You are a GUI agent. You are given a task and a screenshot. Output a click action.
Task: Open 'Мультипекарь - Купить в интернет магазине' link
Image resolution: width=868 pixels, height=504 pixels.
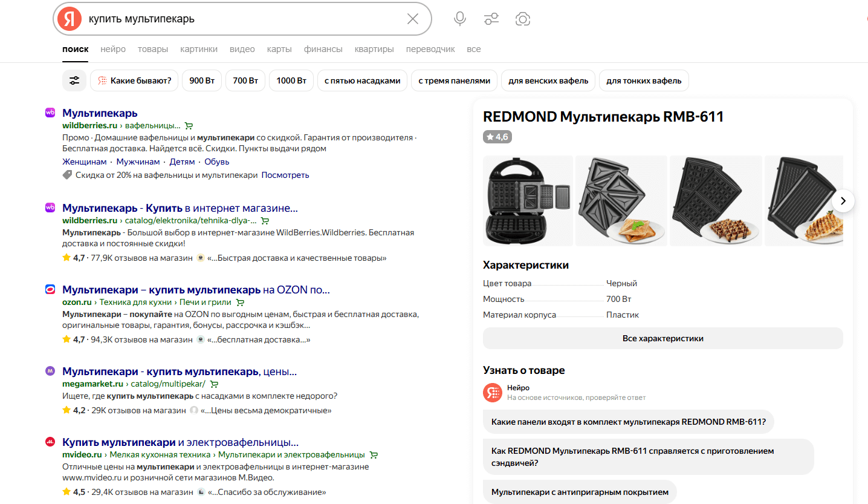point(180,208)
